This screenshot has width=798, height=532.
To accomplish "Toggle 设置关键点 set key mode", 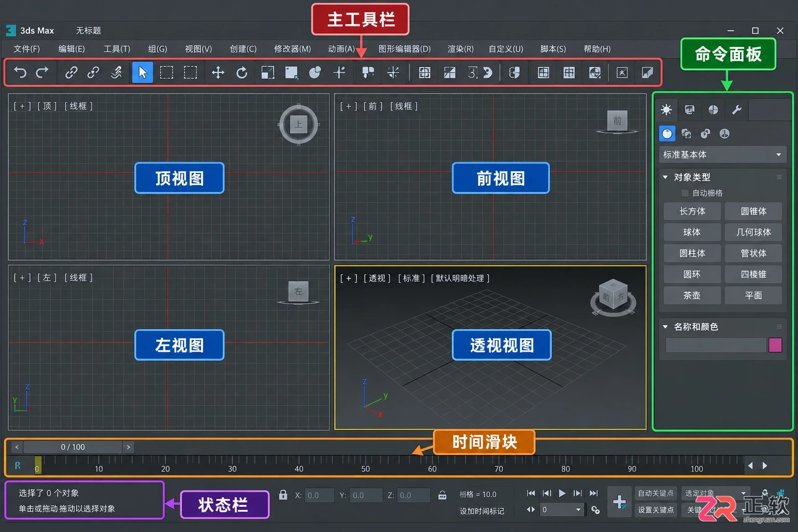I will 656,510.
